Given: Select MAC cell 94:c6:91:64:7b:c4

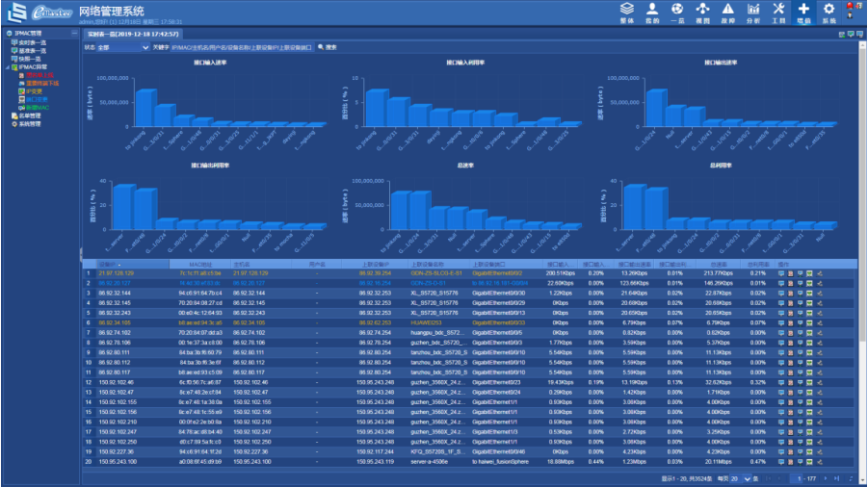Looking at the screenshot, I should click(199, 294).
